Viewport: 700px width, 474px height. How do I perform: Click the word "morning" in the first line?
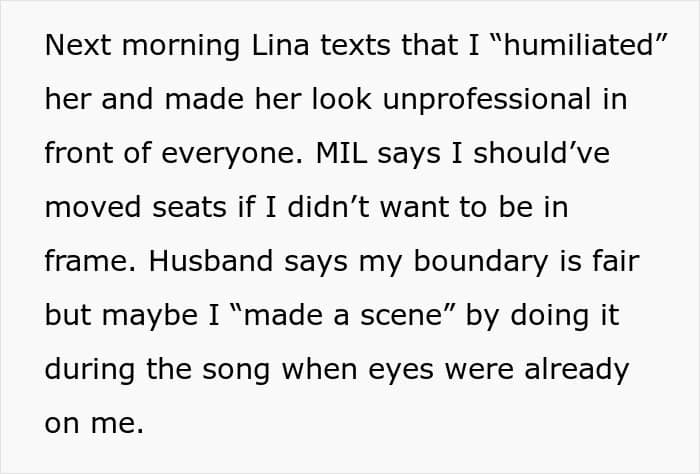[x=176, y=46]
